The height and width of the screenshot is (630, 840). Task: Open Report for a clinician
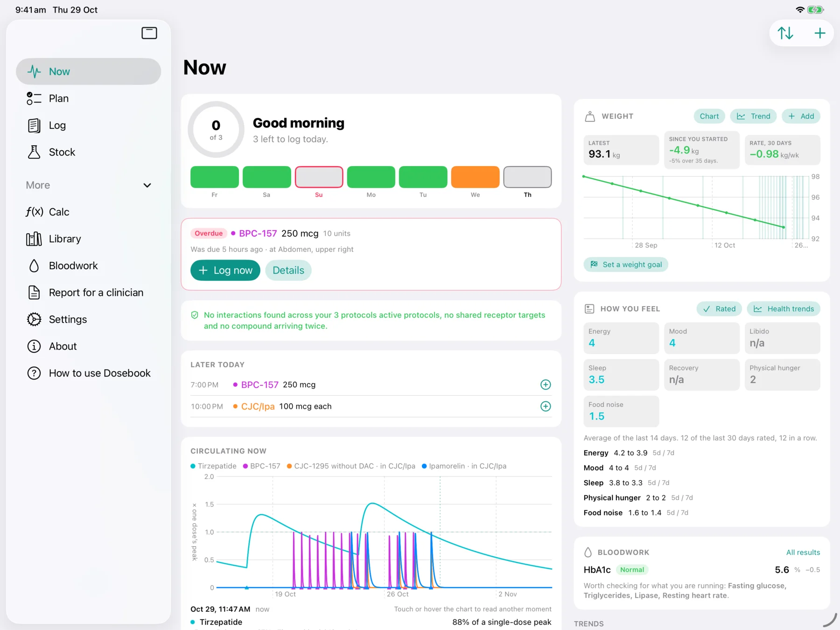tap(88, 293)
